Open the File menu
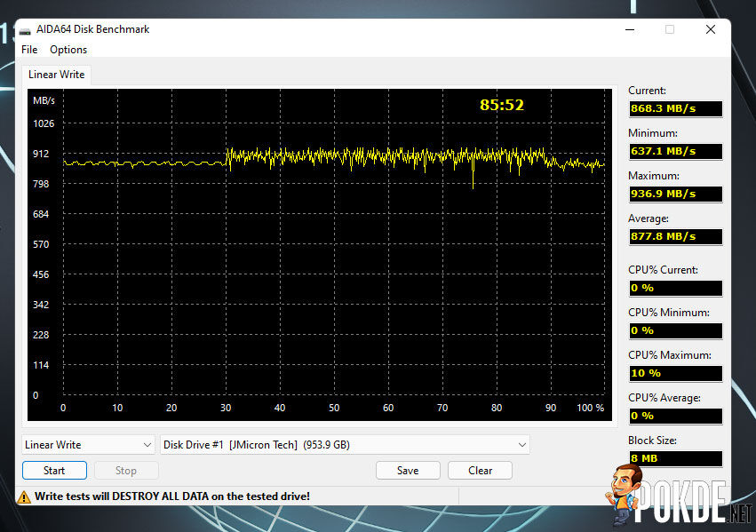This screenshot has height=532, width=756. coord(29,50)
